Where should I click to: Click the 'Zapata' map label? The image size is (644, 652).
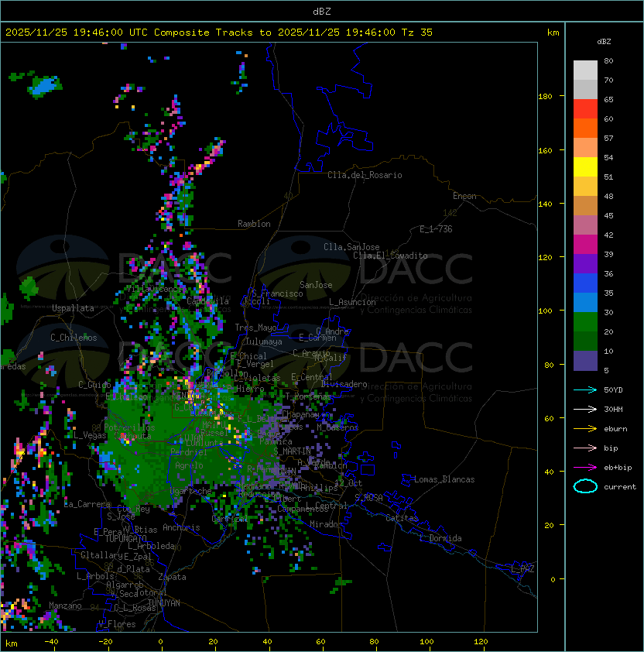pyautogui.click(x=172, y=577)
